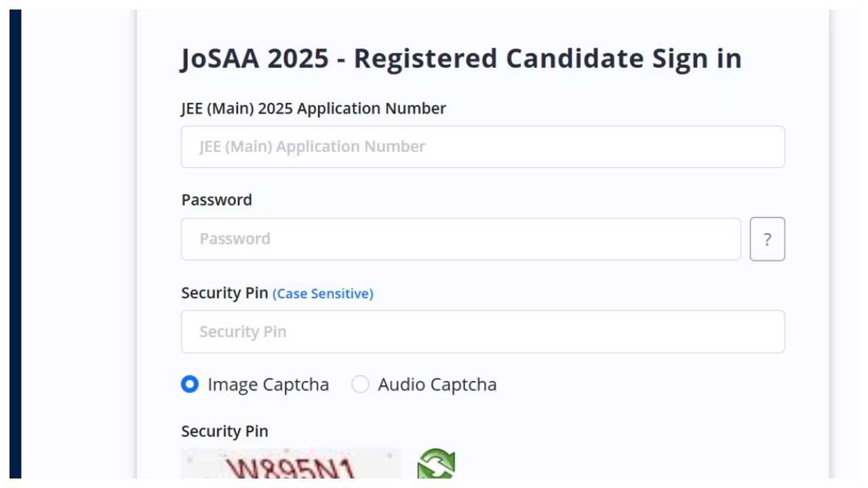Screen dimensions: 868x488
Task: Click the "Security Pin" label beside Case Sensitive
Action: tap(224, 293)
